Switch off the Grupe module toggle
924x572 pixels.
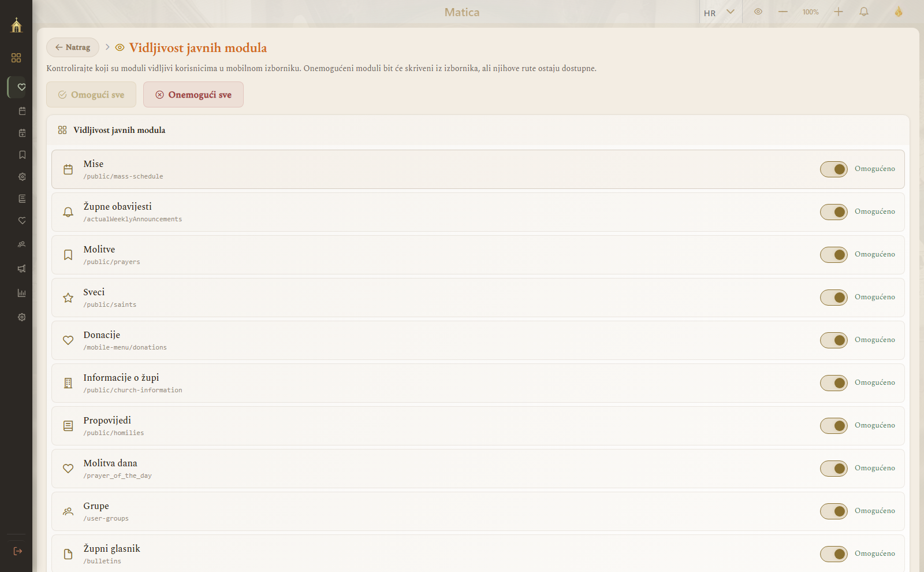coord(834,511)
